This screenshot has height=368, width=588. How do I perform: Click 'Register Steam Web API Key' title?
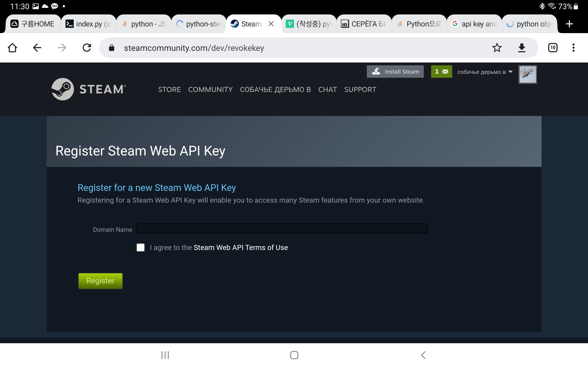140,151
